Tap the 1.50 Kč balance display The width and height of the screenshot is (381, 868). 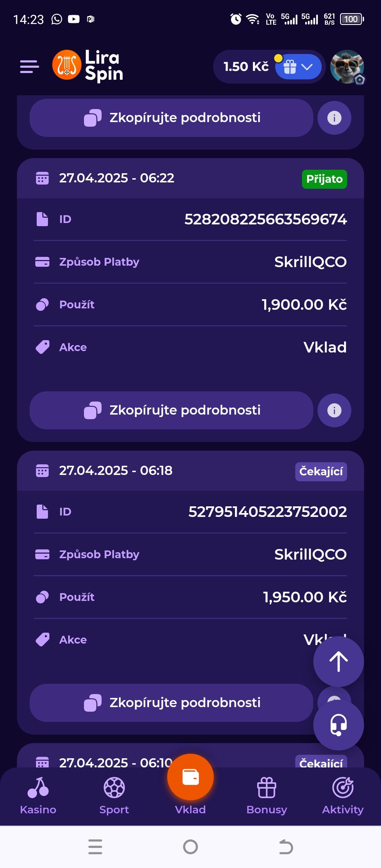[x=246, y=67]
